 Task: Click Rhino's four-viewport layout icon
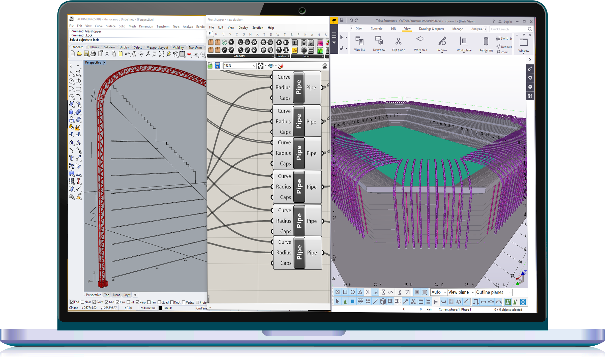182,54
